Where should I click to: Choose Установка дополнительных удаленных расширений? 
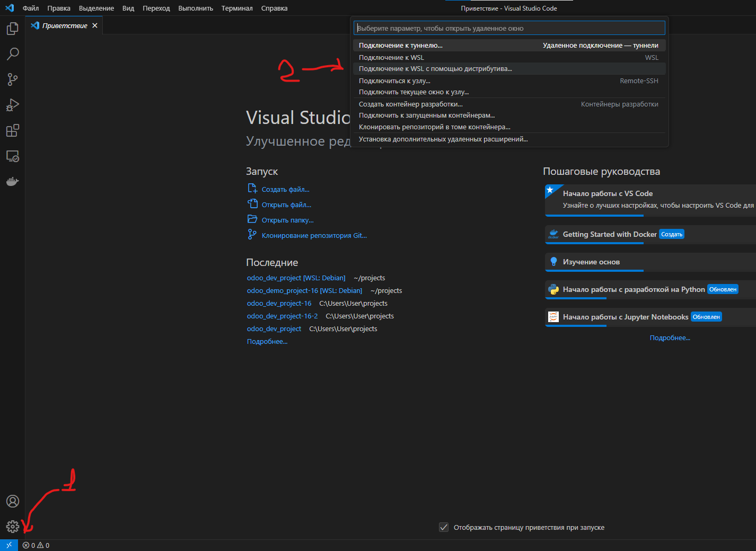pos(509,139)
